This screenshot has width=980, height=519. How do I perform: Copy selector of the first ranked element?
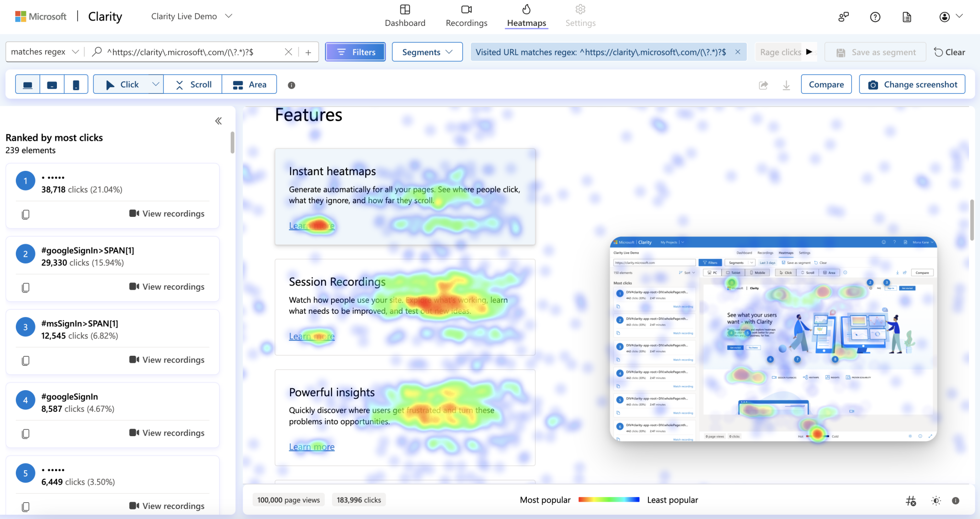(x=26, y=214)
